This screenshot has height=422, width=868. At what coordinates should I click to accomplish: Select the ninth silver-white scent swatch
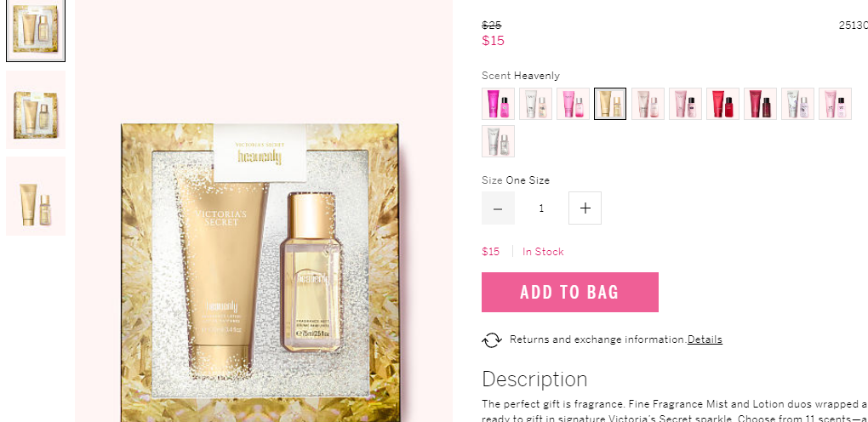[797, 104]
